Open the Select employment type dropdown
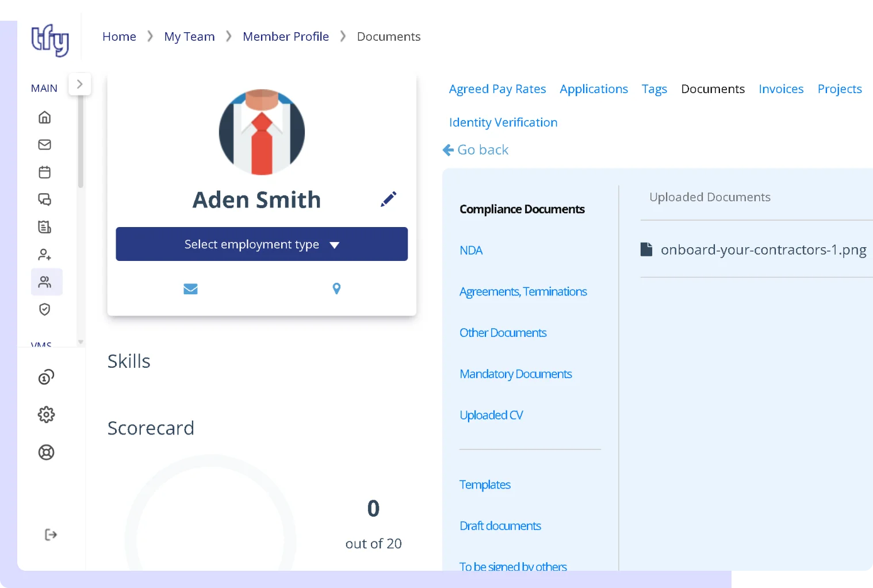This screenshot has width=873, height=588. 262,244
